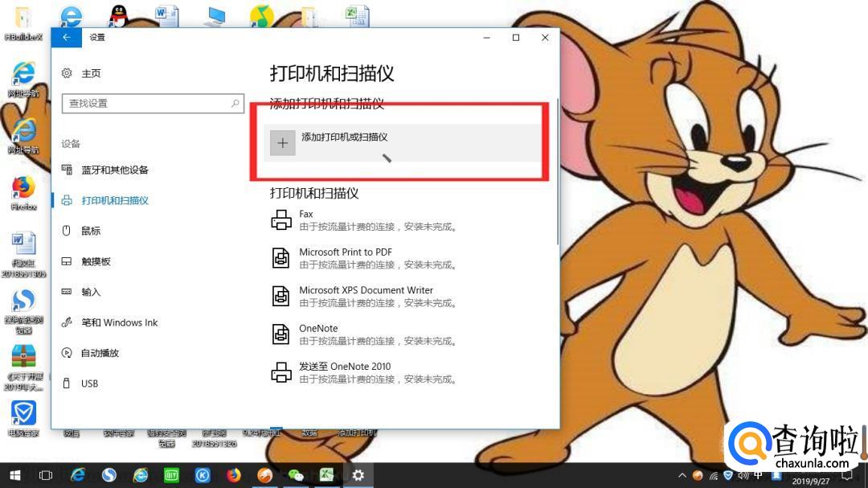Viewport: 868px width, 488px height.
Task: Select Microsoft XPS Document Writer
Action: click(366, 290)
